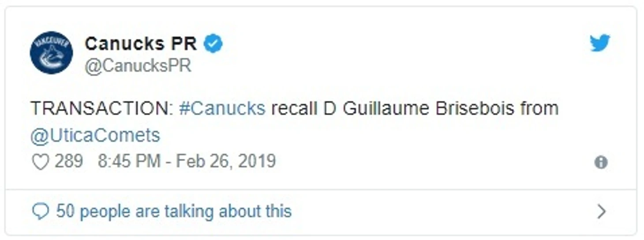Click the Twitter bird logo icon
This screenshot has width=644, height=240.
click(600, 43)
